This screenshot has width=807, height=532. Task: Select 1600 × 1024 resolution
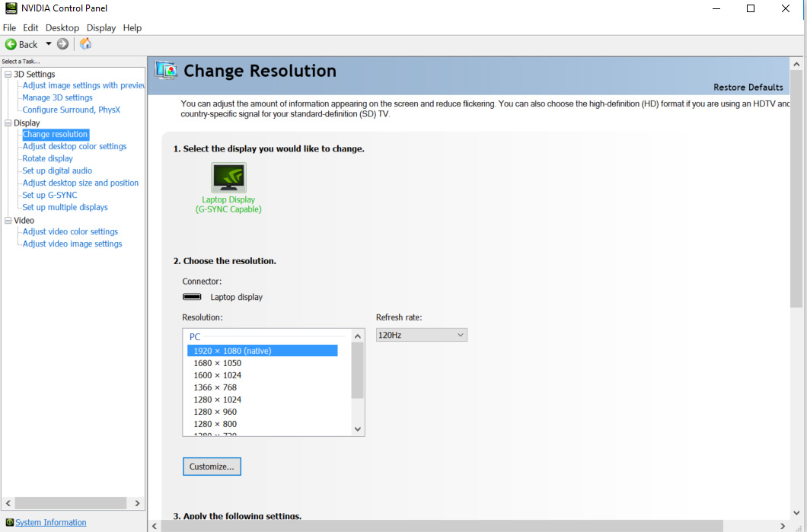point(217,375)
